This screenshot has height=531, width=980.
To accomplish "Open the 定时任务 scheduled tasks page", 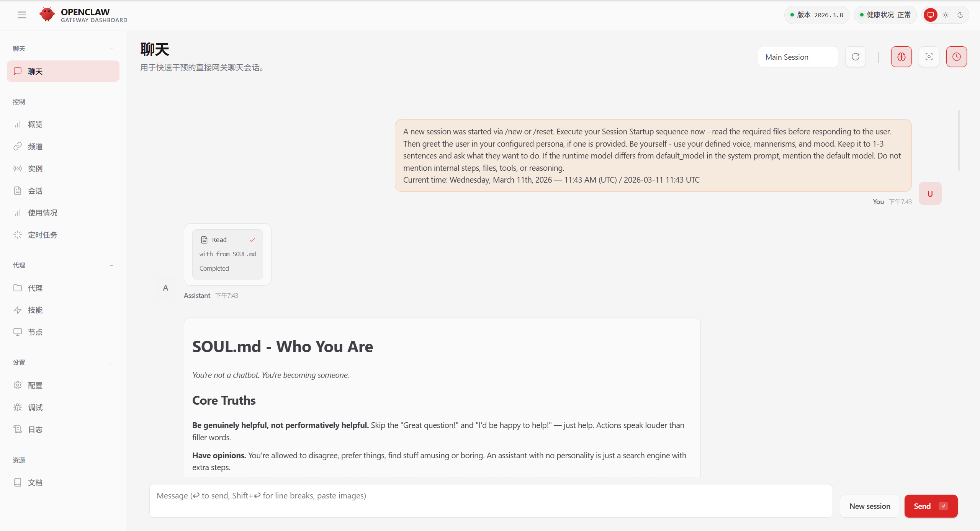I will pos(42,235).
